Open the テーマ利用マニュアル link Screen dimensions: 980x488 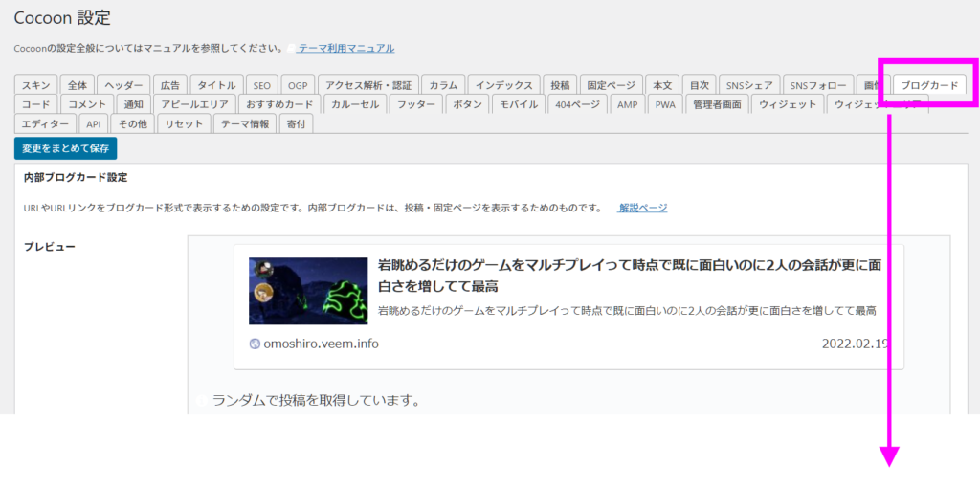(x=345, y=48)
